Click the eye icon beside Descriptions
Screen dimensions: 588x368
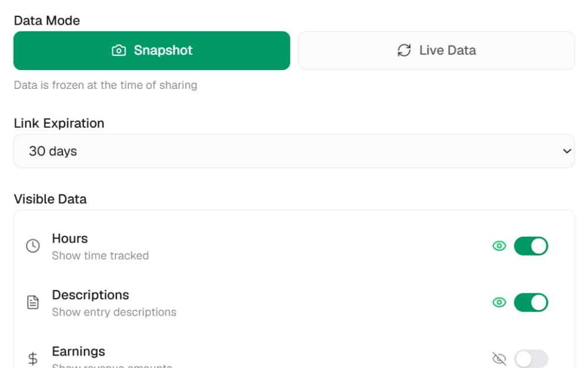[x=499, y=302]
